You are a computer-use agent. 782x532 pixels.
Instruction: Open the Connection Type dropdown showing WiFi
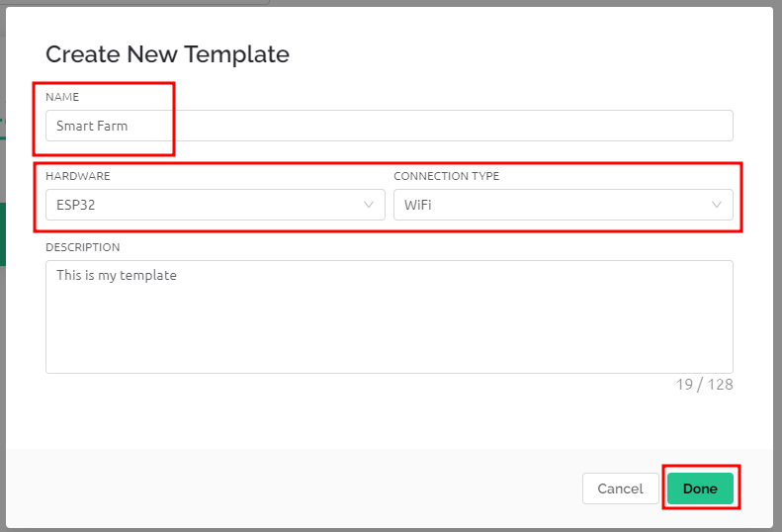pos(564,205)
